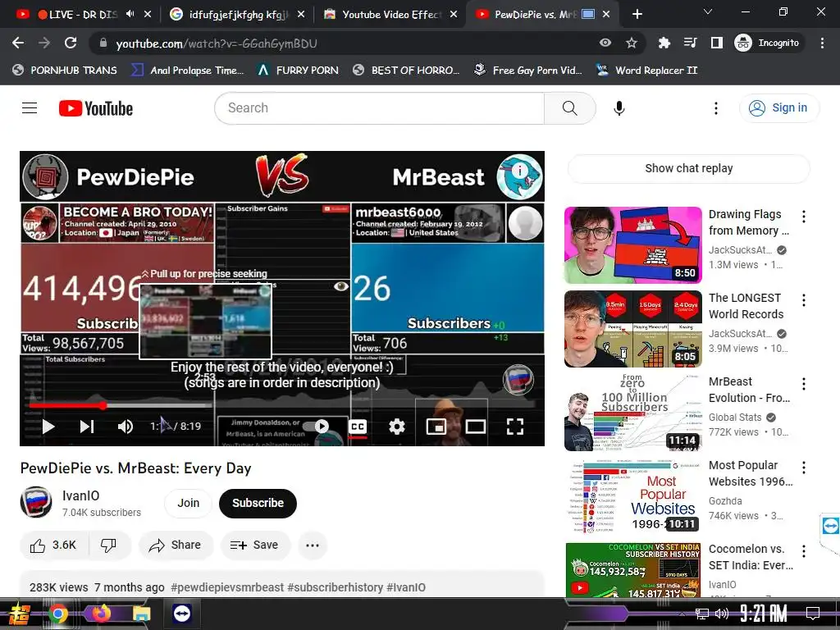Viewport: 840px width, 630px height.
Task: Click the info card icon on video
Action: (519, 171)
